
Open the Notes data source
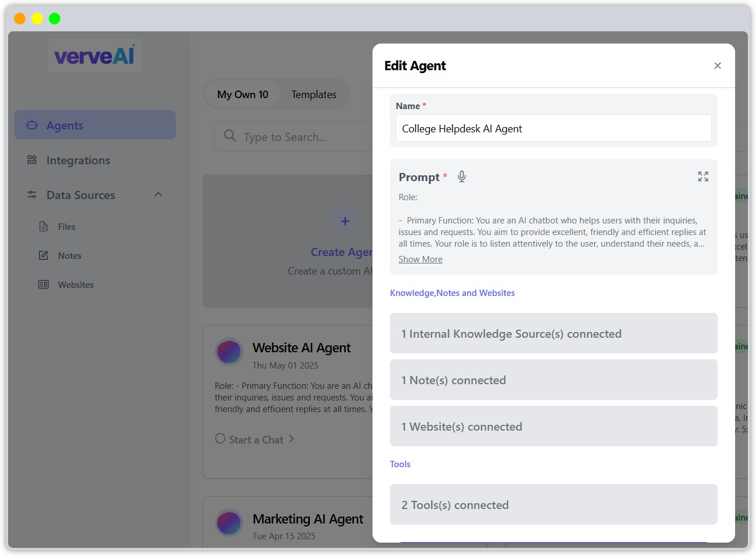click(70, 255)
